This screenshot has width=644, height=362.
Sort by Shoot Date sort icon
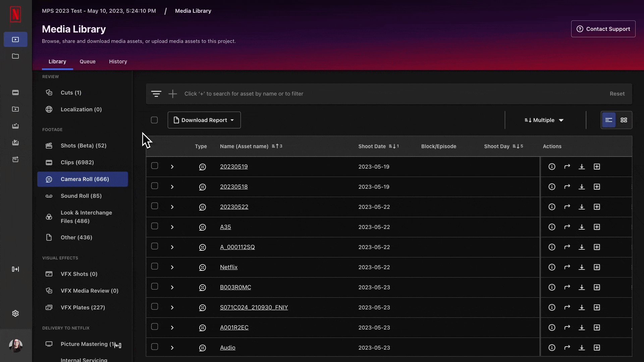(394, 146)
